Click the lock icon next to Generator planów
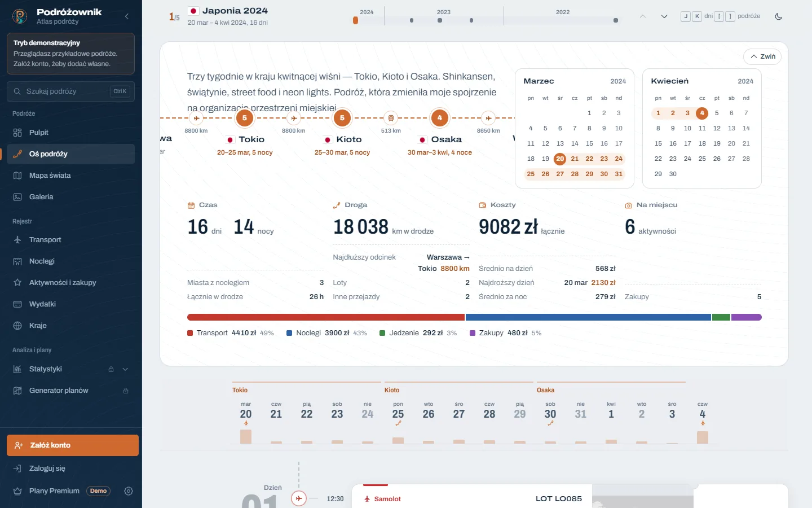Viewport: 812px width, 508px height. (x=126, y=391)
